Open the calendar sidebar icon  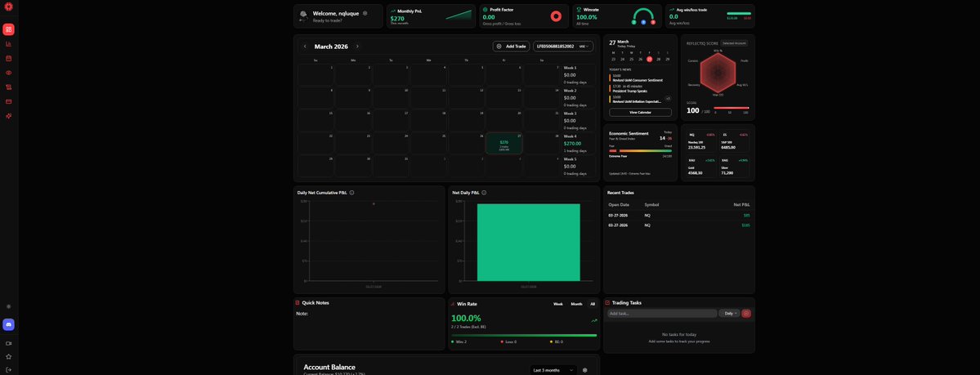point(9,58)
